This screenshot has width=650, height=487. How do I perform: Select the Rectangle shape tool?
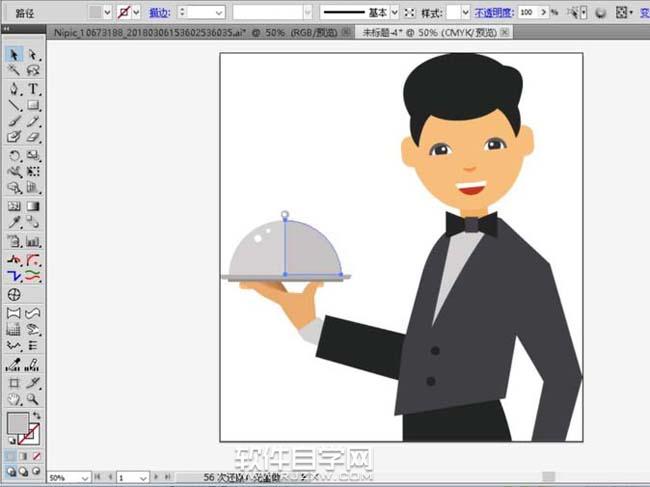(33, 104)
